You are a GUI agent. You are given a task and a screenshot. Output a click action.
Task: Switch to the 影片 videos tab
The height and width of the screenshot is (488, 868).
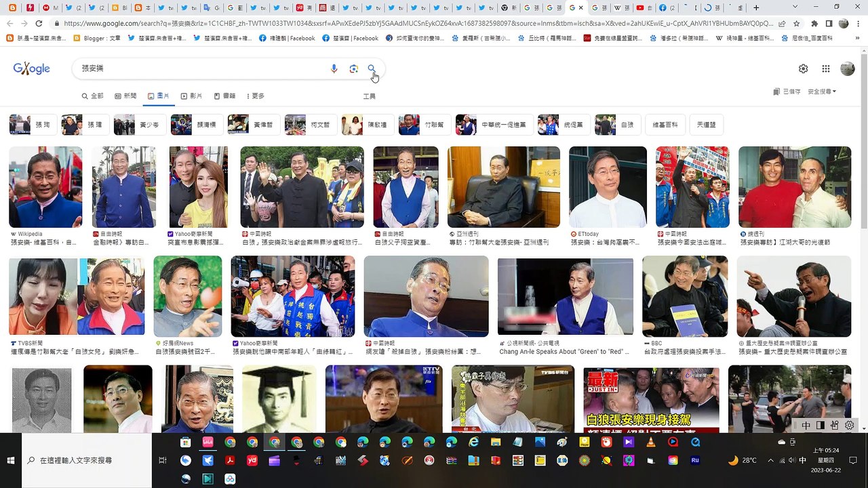coord(192,96)
